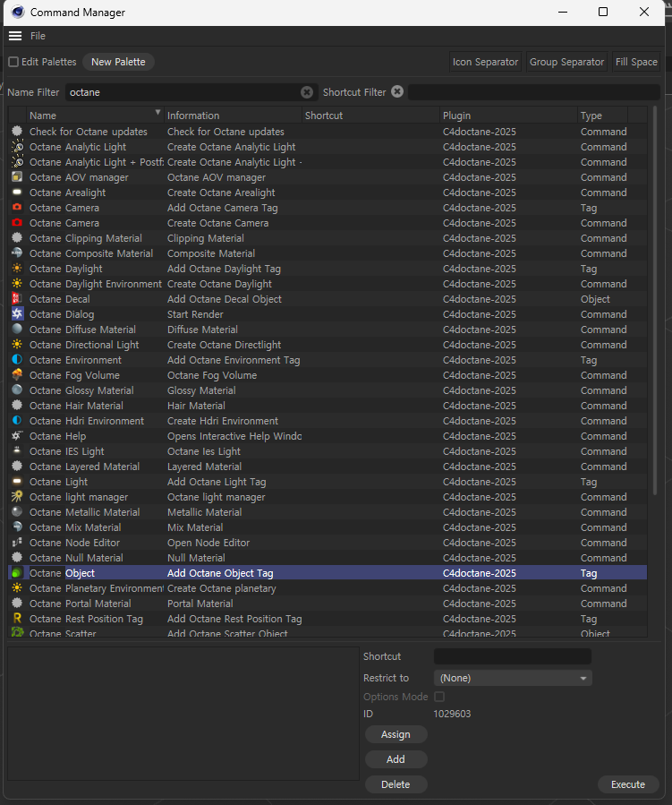The height and width of the screenshot is (805, 672).
Task: Select the Octane Analytic Light row icon
Action: (17, 147)
